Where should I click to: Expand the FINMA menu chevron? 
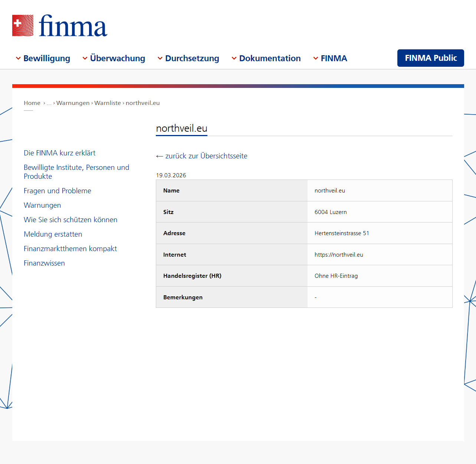tap(316, 58)
